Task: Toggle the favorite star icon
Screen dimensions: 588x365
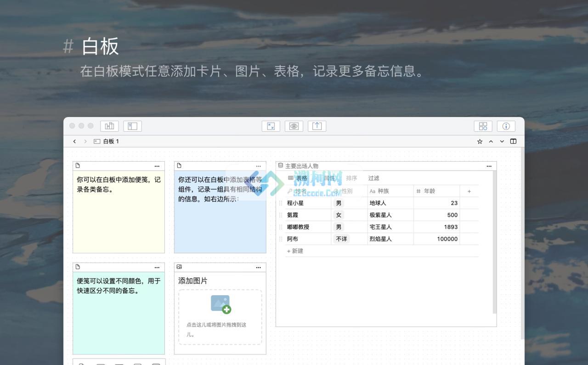Action: pos(480,141)
